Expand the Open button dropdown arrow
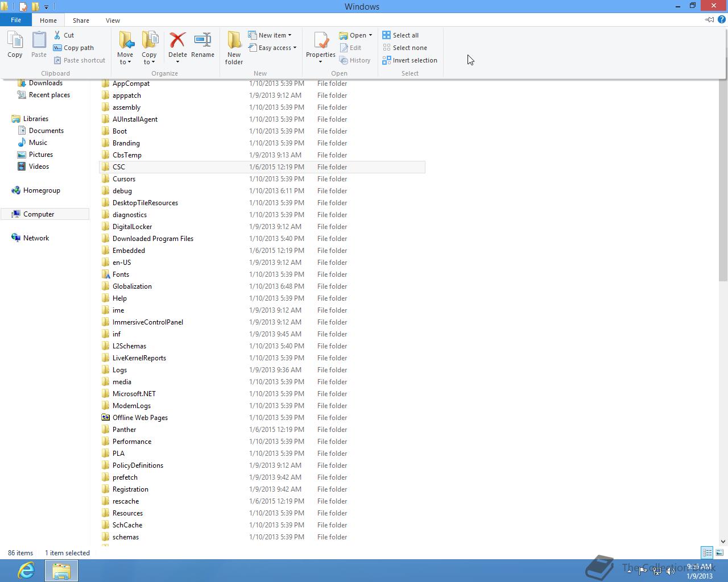Image resolution: width=728 pixels, height=582 pixels. pyautogui.click(x=370, y=35)
